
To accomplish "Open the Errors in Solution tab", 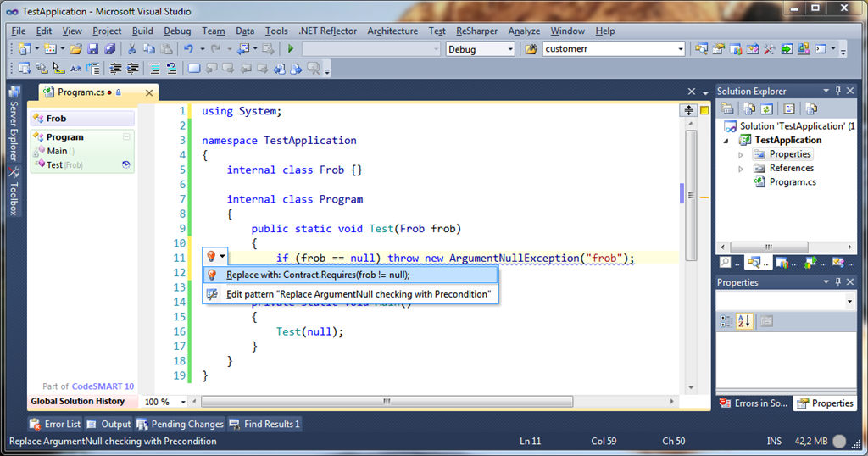I will tap(754, 403).
